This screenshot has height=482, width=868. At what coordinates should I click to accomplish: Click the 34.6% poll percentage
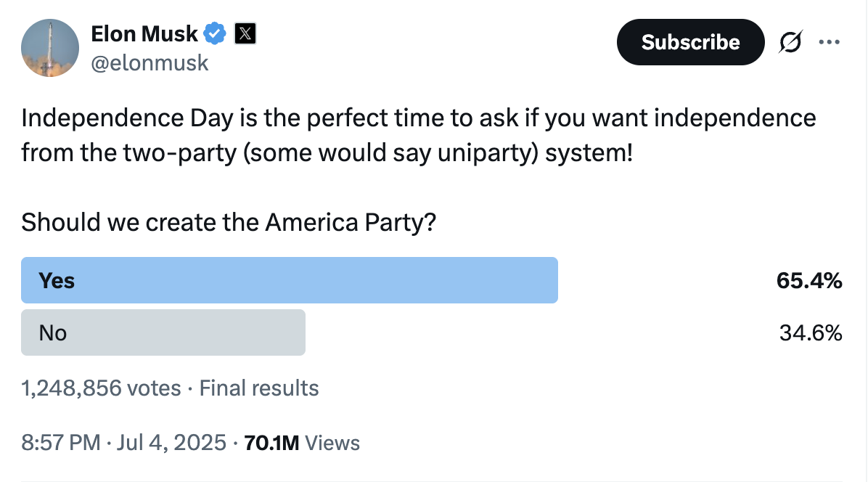811,333
